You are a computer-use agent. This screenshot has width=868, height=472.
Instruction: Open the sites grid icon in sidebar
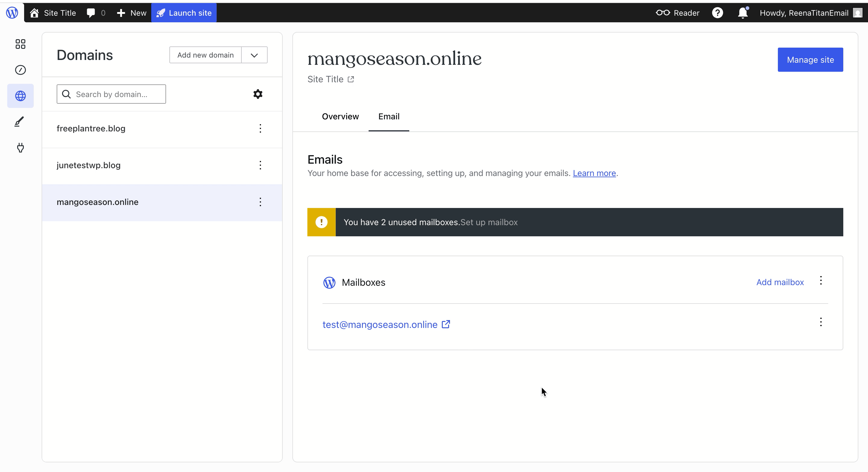[x=20, y=44]
